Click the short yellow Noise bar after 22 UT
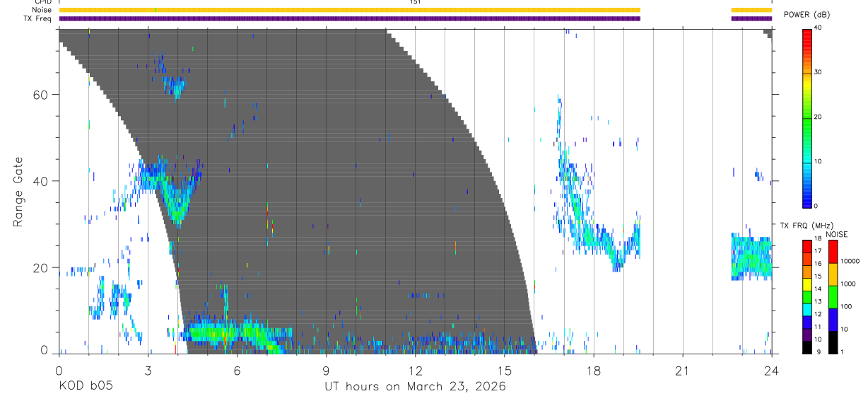This screenshot has width=868, height=401. tap(751, 10)
